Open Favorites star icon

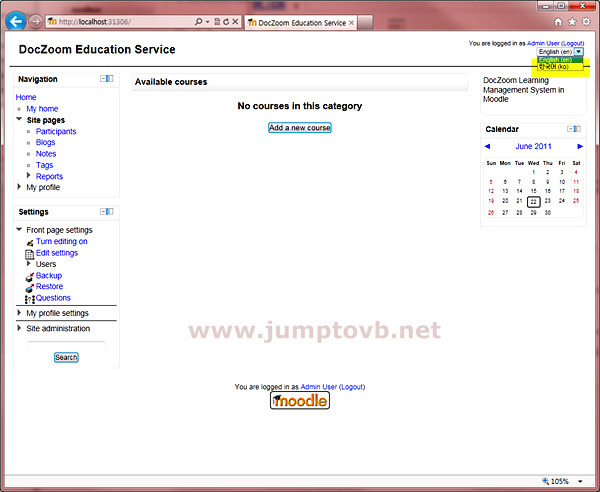(572, 22)
